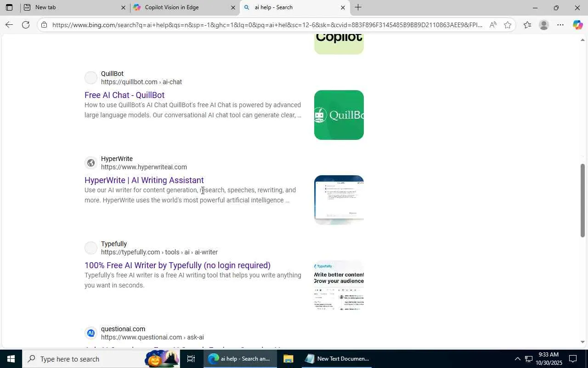588x368 pixels.
Task: Open network status tray icon
Action: coord(529,359)
